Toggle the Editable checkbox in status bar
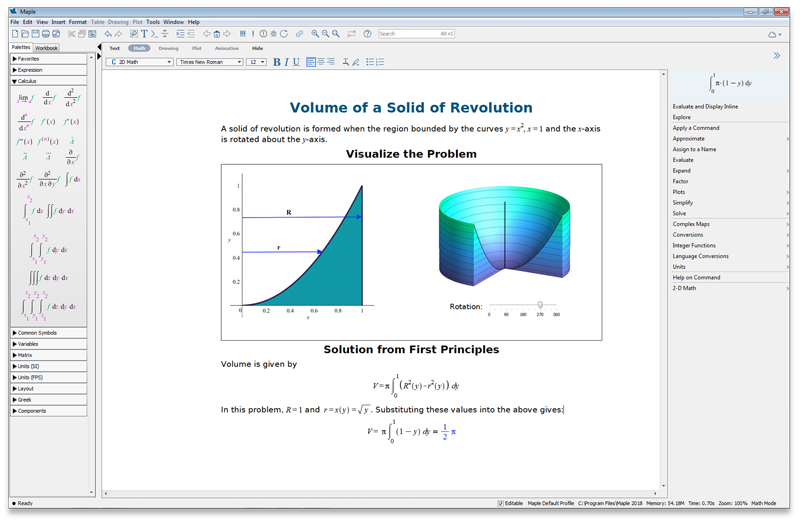Viewport: 800px width, 523px height. (x=501, y=503)
